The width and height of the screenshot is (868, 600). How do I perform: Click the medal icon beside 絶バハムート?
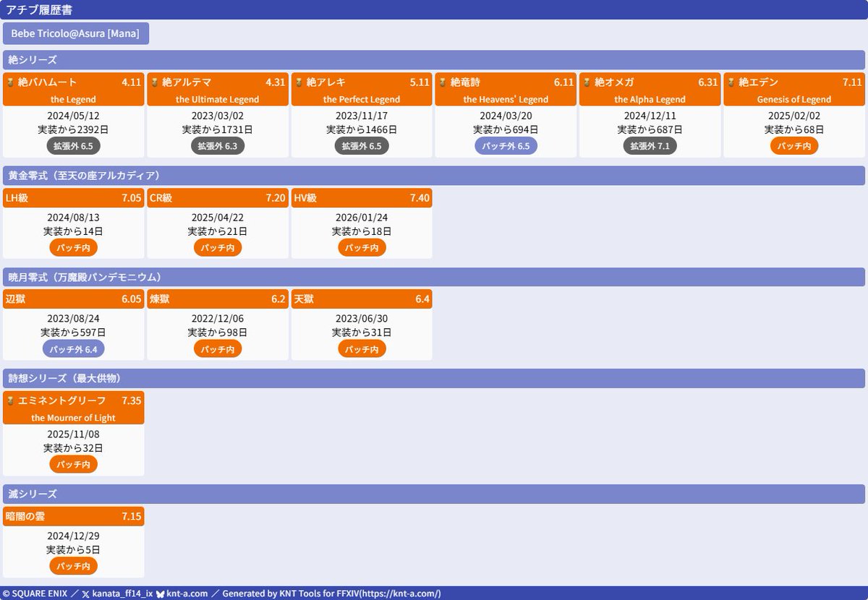click(x=11, y=82)
